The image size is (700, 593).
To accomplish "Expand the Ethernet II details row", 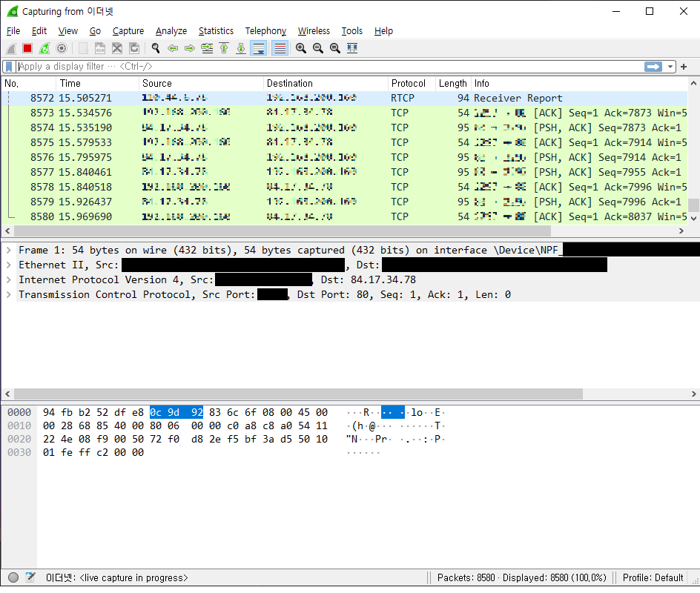I will click(x=8, y=265).
